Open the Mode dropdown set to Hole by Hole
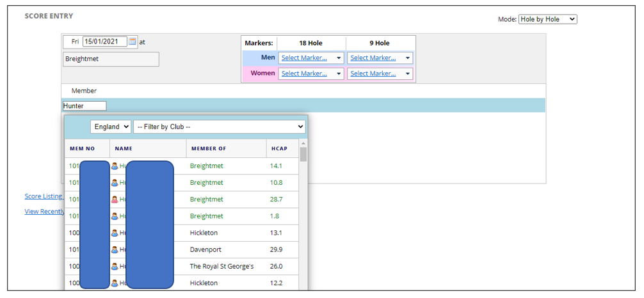Screen dimensions: 644x298 click(548, 19)
